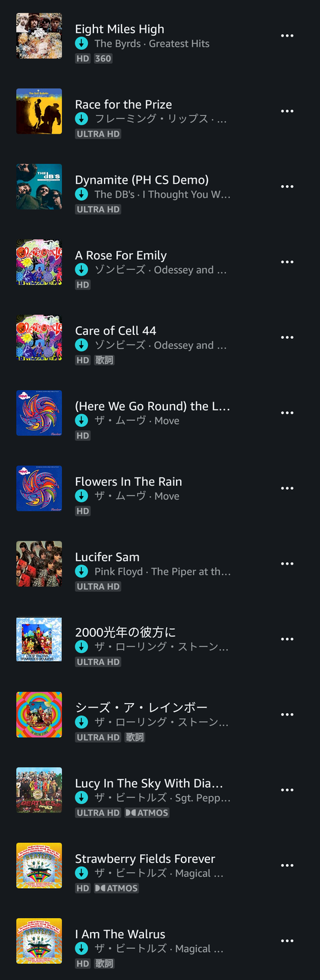Tap the 歌詞 lyrics badge on Care of Cell 44
This screenshot has width=320, height=980.
click(x=104, y=360)
